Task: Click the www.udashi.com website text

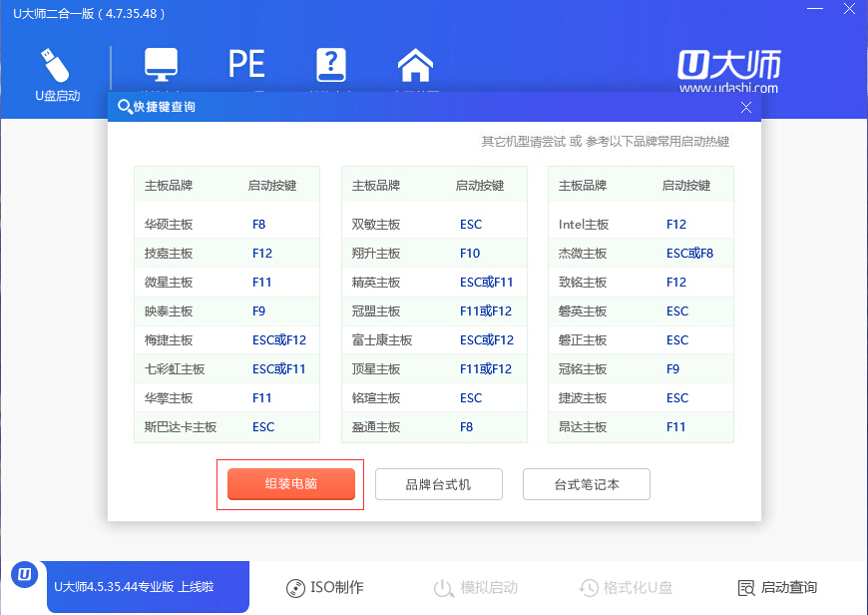Action: click(x=728, y=88)
